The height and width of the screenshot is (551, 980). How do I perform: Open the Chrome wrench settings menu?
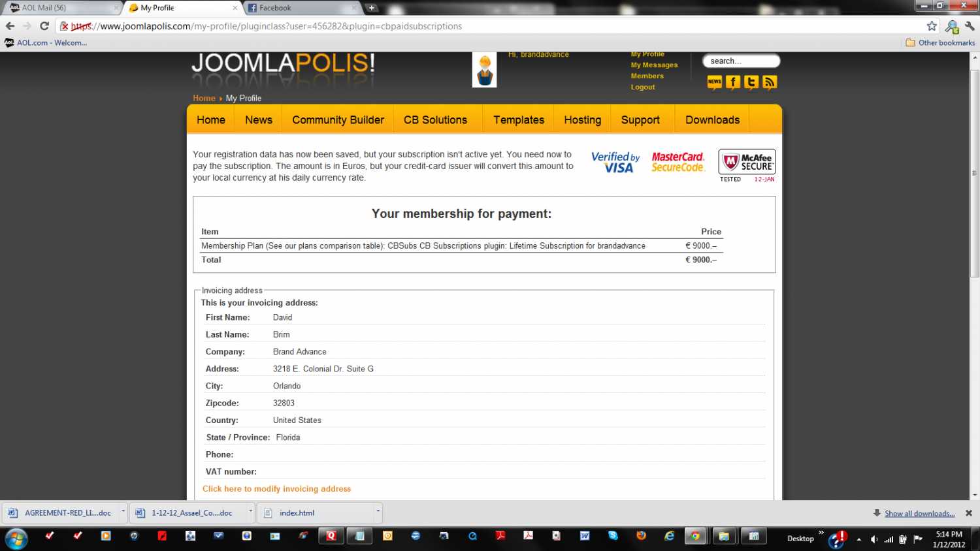970,26
